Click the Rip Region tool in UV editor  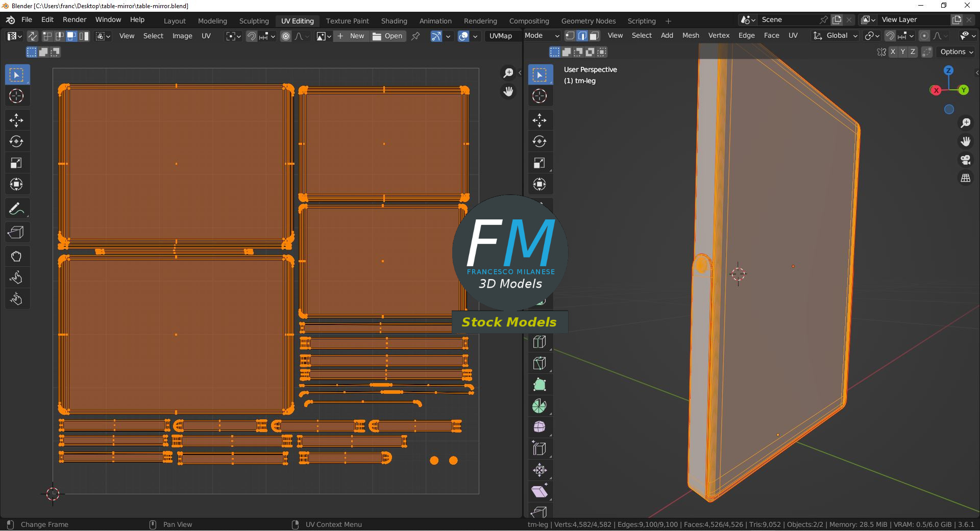click(16, 233)
